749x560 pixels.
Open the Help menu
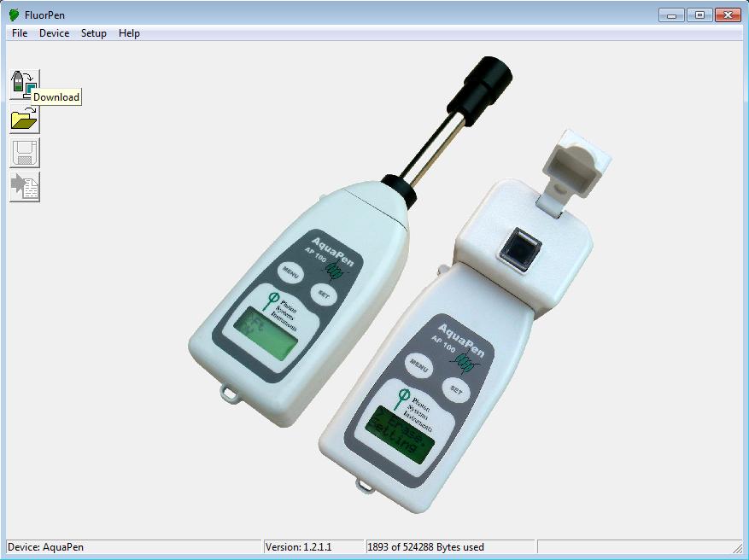[129, 33]
